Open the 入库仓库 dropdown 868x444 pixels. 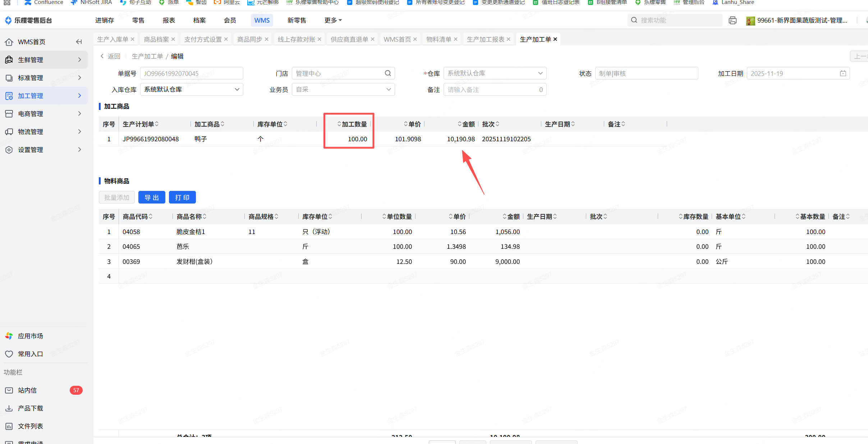coord(191,90)
